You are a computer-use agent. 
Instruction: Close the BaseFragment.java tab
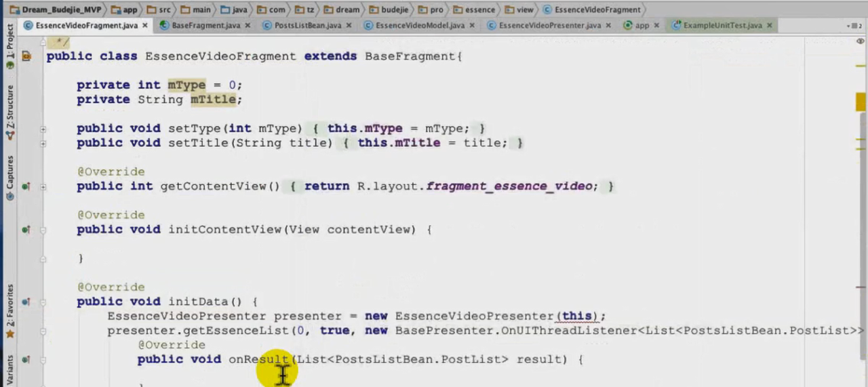point(248,26)
